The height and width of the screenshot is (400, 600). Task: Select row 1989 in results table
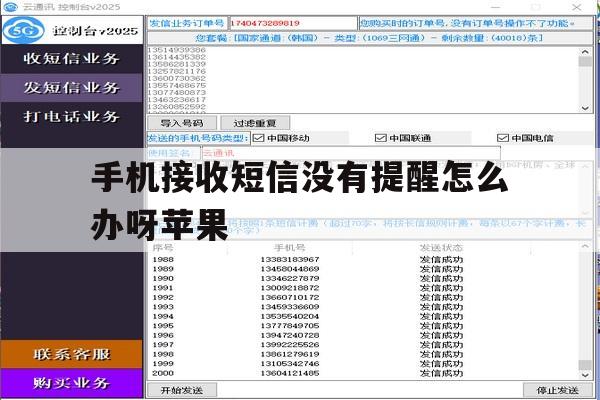(364, 269)
